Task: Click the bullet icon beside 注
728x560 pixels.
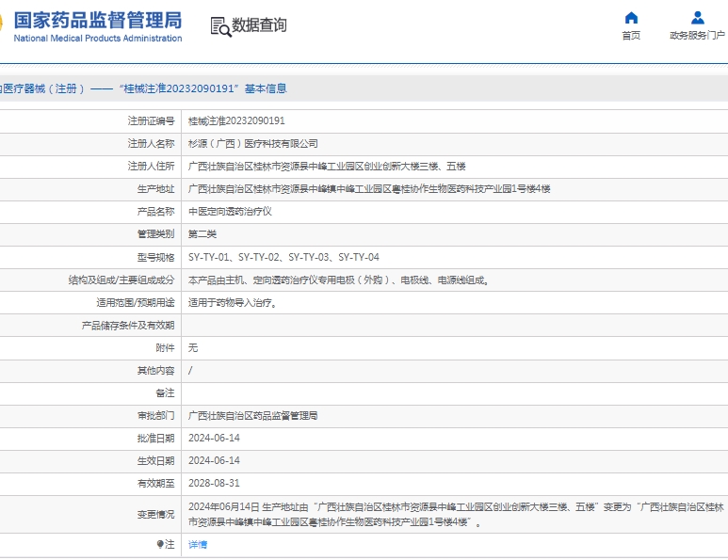Action: 160,544
